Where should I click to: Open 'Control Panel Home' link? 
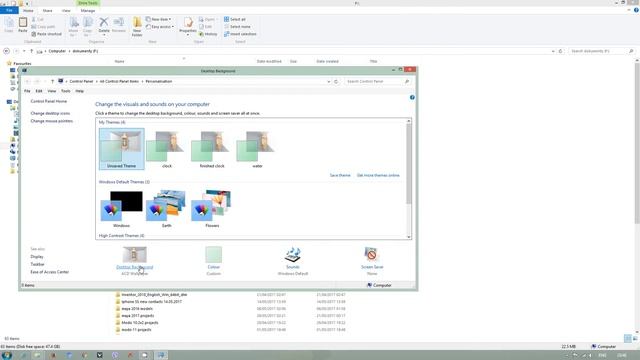49,101
